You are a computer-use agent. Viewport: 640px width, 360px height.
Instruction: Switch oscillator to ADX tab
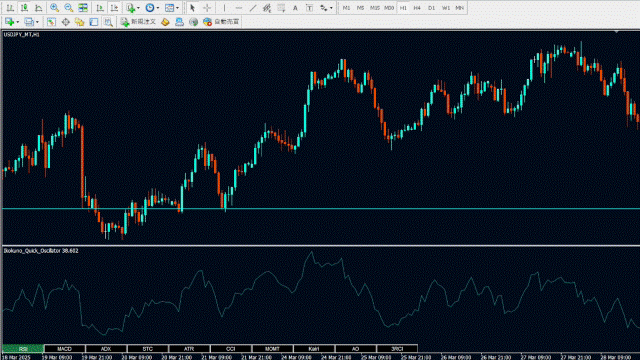click(106, 349)
